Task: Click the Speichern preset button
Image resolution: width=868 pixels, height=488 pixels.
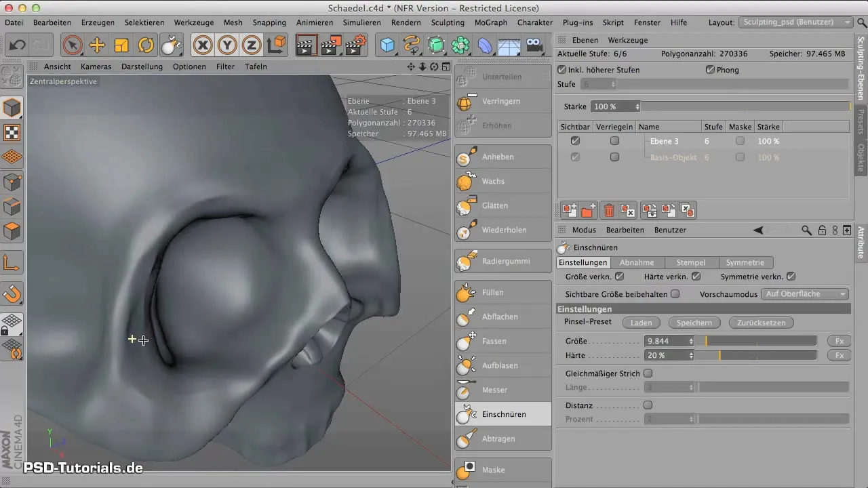Action: point(694,323)
